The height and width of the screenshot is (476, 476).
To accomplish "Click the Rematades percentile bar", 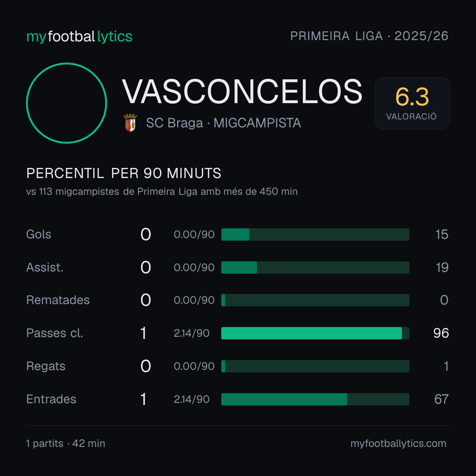I will 315,300.
